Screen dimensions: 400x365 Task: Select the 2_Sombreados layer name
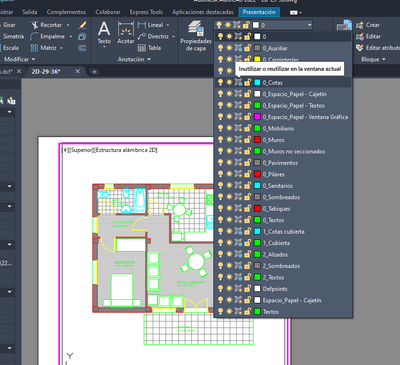[281, 266]
